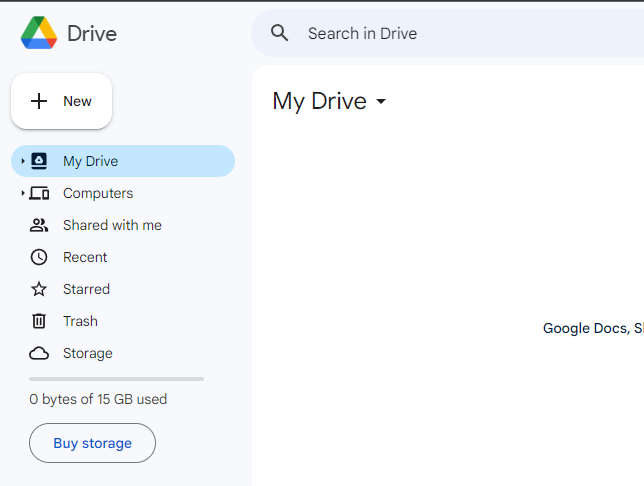Expand the Computers tree arrow
Screen dimensions: 644x486
tap(23, 193)
